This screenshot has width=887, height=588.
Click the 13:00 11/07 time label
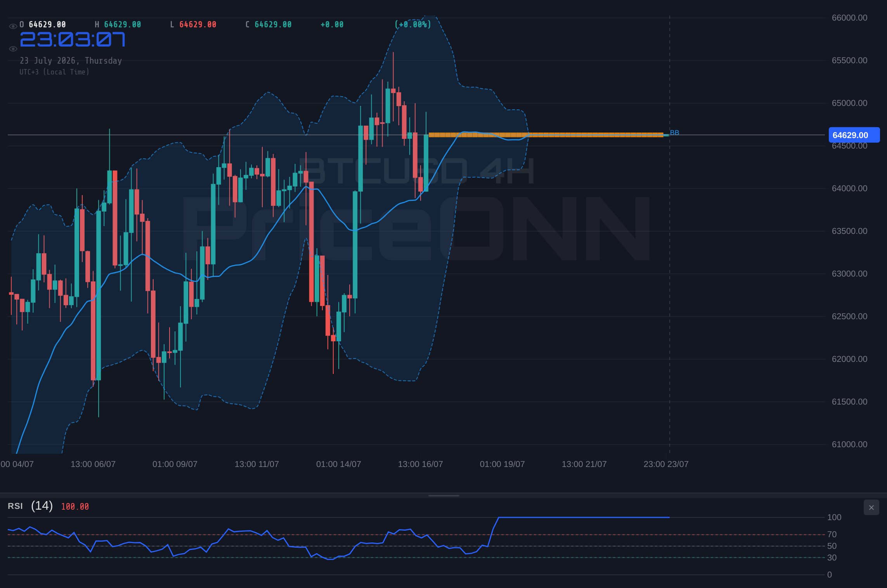tap(257, 464)
